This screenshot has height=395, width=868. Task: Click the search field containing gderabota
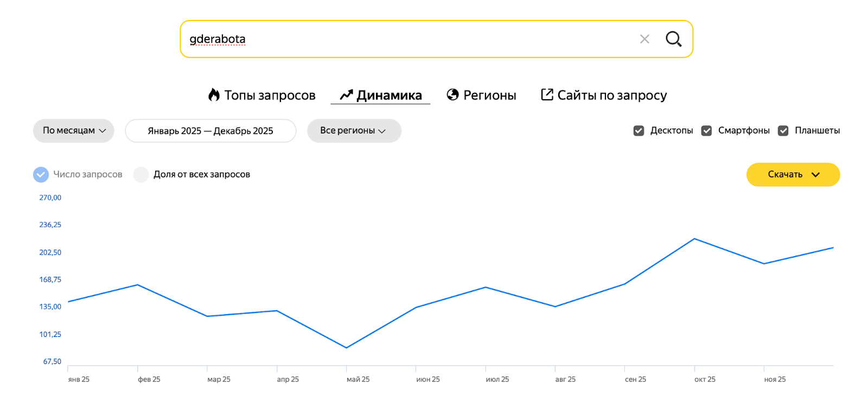coord(407,39)
